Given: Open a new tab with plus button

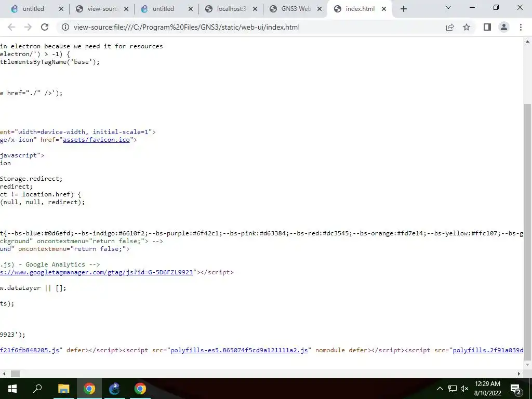Looking at the screenshot, I should tap(403, 9).
